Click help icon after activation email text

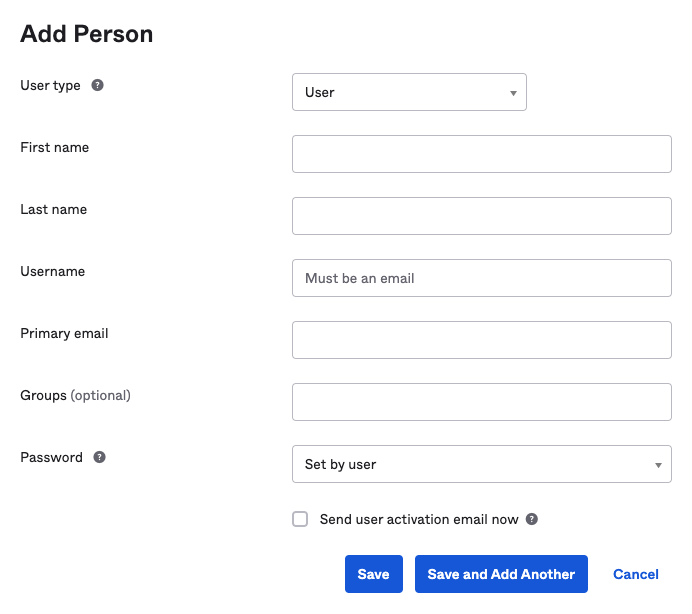tap(532, 519)
